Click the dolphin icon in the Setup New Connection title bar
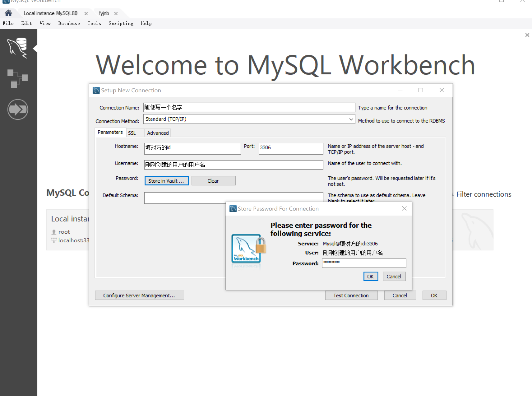This screenshot has height=396, width=532. point(96,90)
